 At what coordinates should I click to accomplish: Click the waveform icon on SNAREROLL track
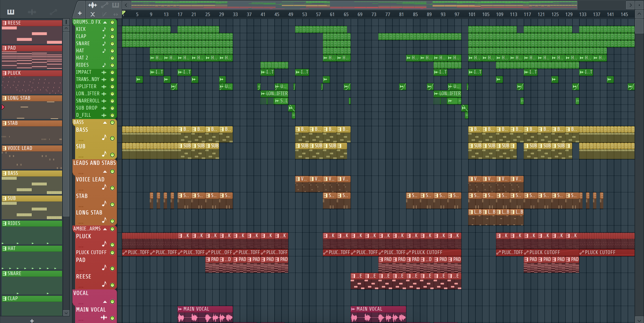click(x=104, y=101)
